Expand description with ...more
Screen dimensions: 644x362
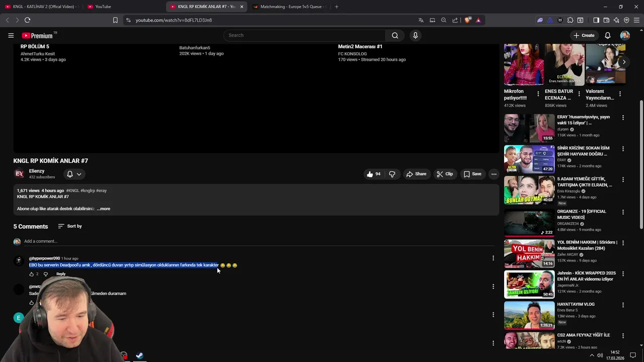coord(104,209)
